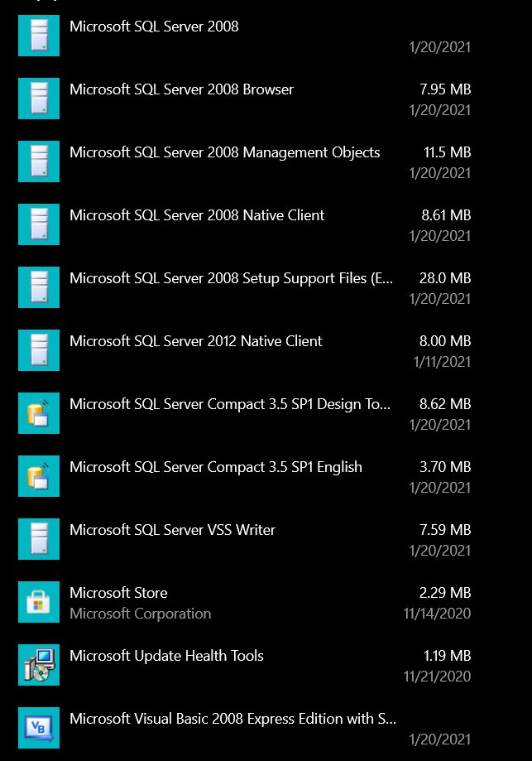
Task: Select Microsoft SQL Server 2012 Native Client name
Action: [x=196, y=341]
